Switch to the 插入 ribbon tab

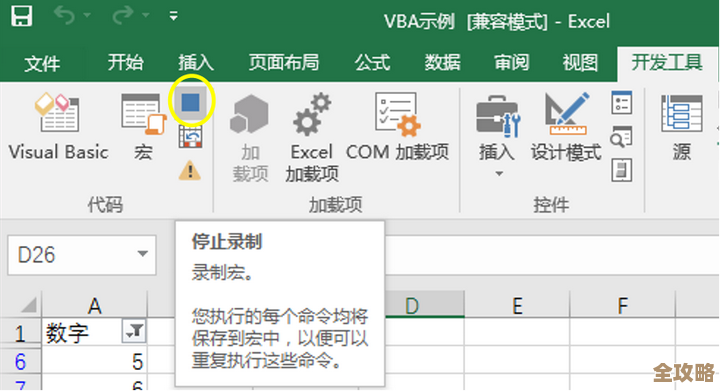196,62
